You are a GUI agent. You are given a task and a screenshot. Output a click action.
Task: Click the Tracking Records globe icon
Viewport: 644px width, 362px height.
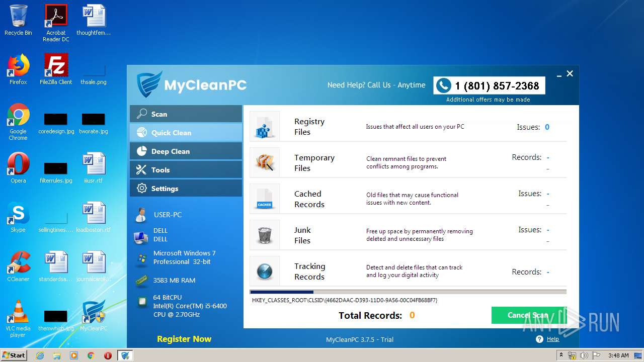click(265, 271)
